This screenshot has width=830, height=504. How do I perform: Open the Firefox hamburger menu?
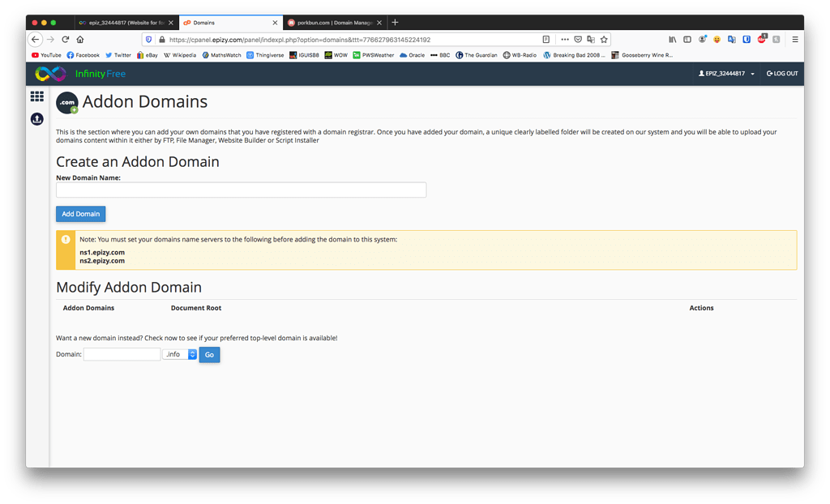[795, 39]
